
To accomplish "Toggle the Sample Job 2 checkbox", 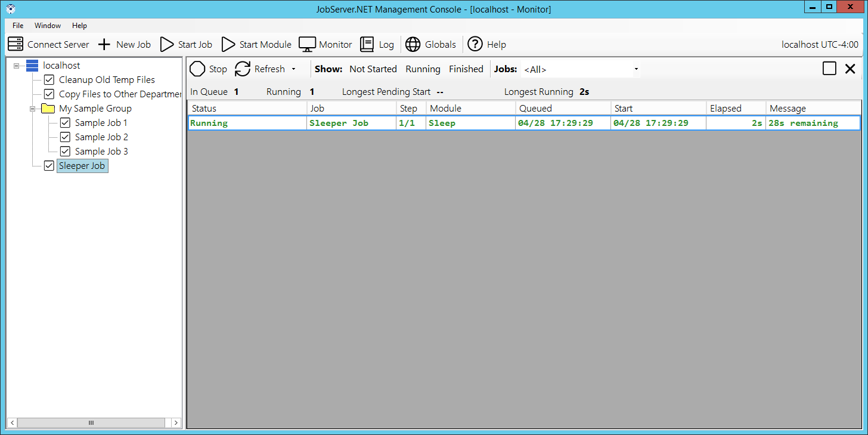I will 66,137.
